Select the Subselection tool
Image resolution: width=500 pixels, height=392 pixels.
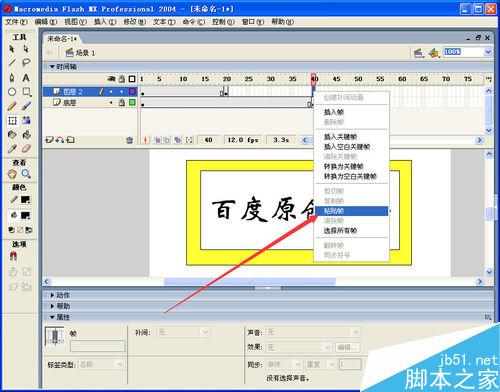(26, 49)
